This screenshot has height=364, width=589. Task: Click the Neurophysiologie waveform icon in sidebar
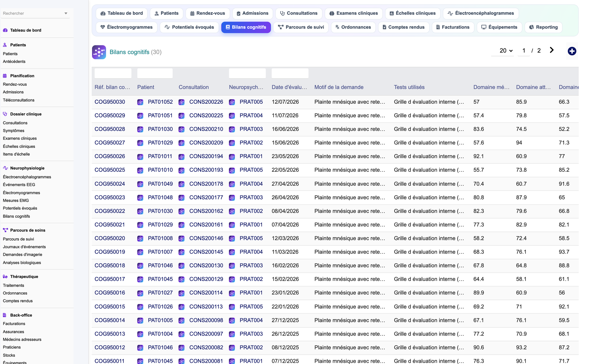click(5, 168)
